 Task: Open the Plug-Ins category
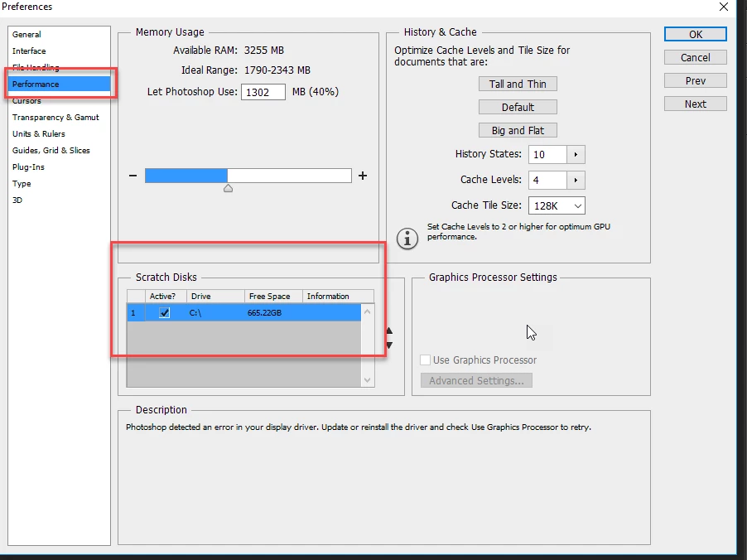(28, 167)
